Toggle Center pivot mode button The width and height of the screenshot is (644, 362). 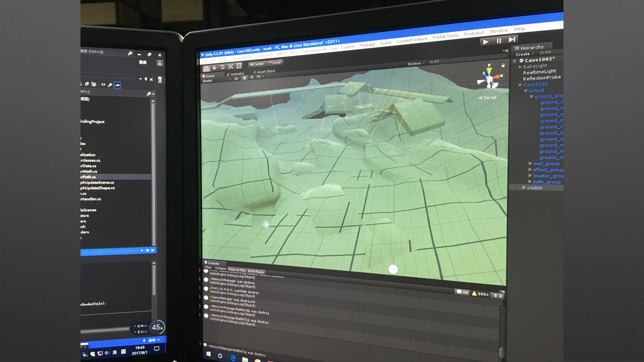pos(257,64)
